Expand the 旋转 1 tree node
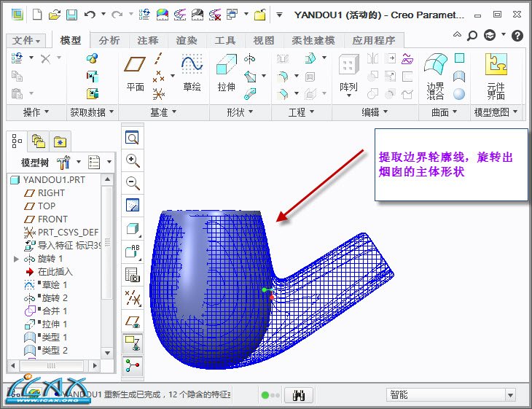This screenshot has height=409, width=532. [16, 259]
